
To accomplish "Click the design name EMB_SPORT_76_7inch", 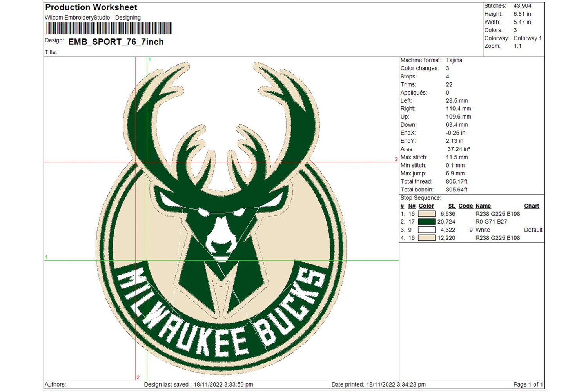I will click(116, 42).
